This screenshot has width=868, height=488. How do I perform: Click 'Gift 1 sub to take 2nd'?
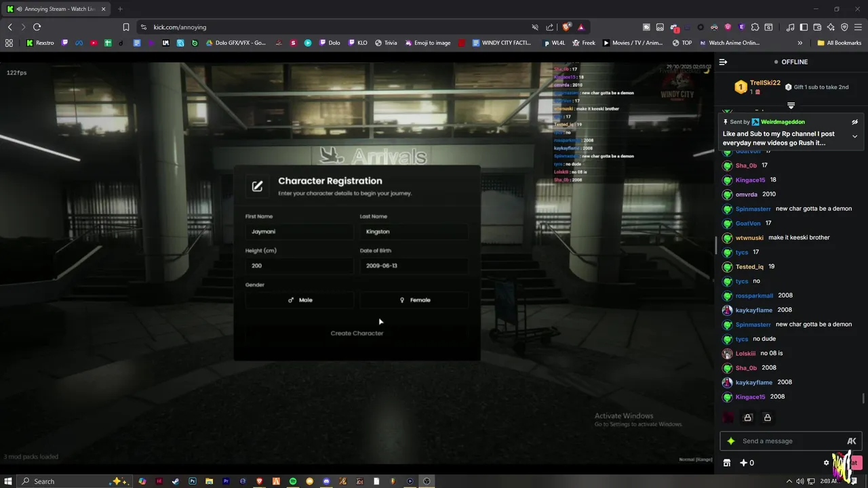point(816,87)
